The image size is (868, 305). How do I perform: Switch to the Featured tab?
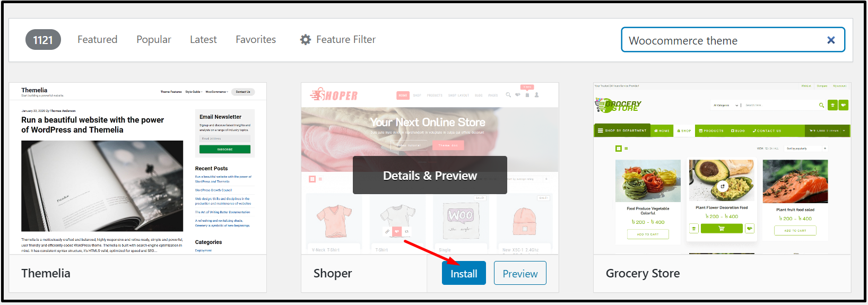pos(97,39)
